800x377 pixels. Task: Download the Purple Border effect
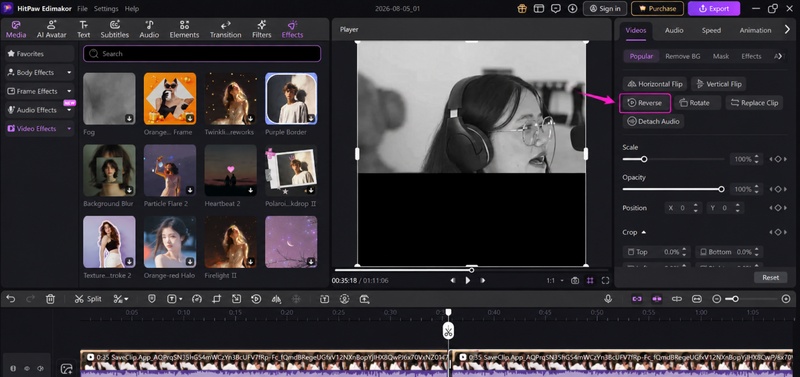coord(311,118)
